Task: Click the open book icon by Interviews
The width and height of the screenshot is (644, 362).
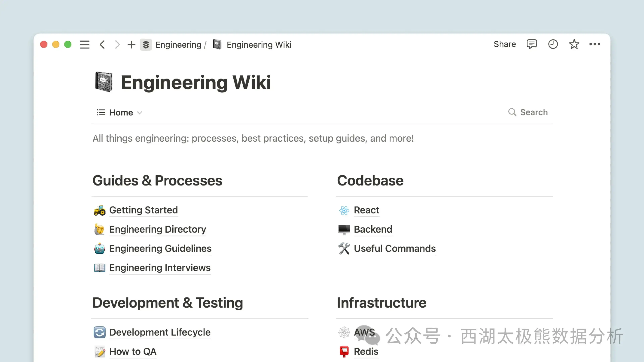Action: 99,268
